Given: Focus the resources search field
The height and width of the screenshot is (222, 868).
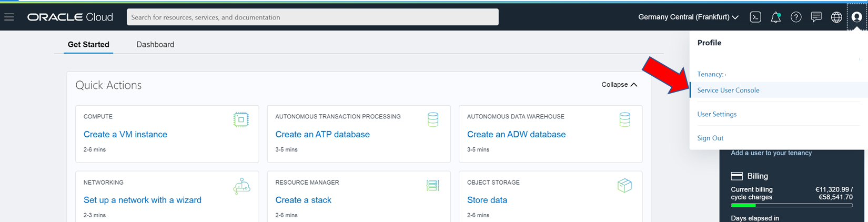Looking at the screenshot, I should coord(312,17).
